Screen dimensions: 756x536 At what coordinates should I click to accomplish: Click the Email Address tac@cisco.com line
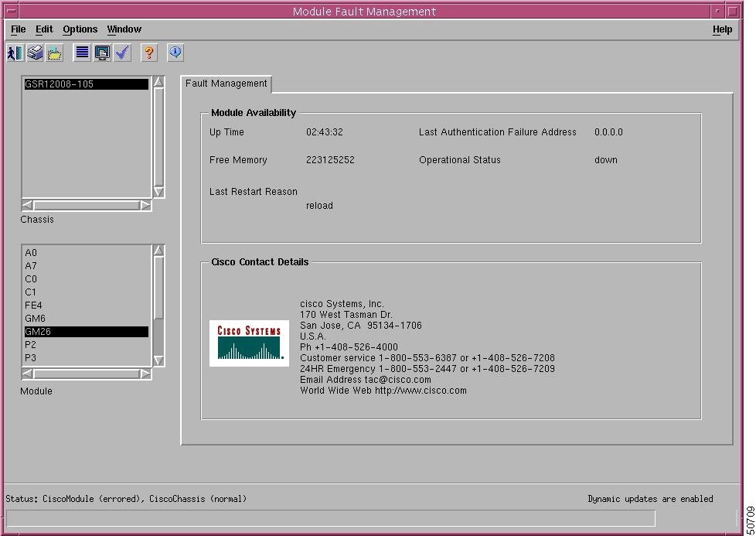tap(366, 380)
